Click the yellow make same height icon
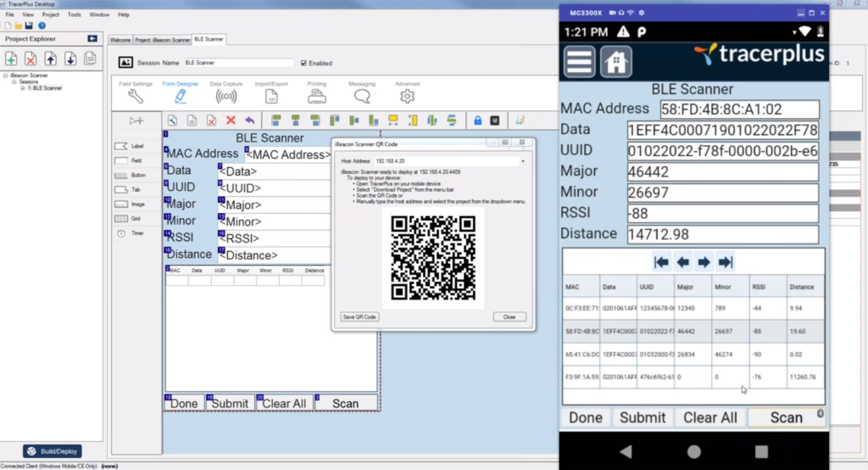Screen dimensions: 868x470 click(413, 120)
